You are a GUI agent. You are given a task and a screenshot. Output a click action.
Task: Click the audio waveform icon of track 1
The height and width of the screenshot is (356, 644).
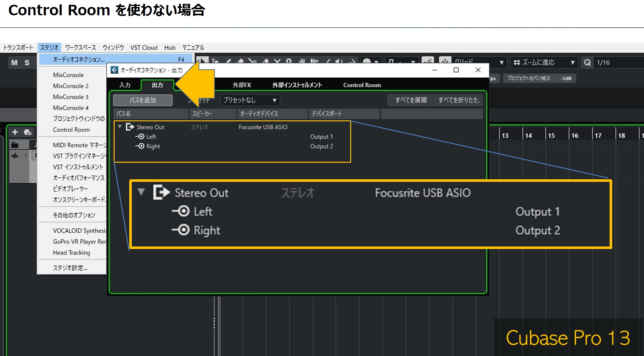[15, 156]
